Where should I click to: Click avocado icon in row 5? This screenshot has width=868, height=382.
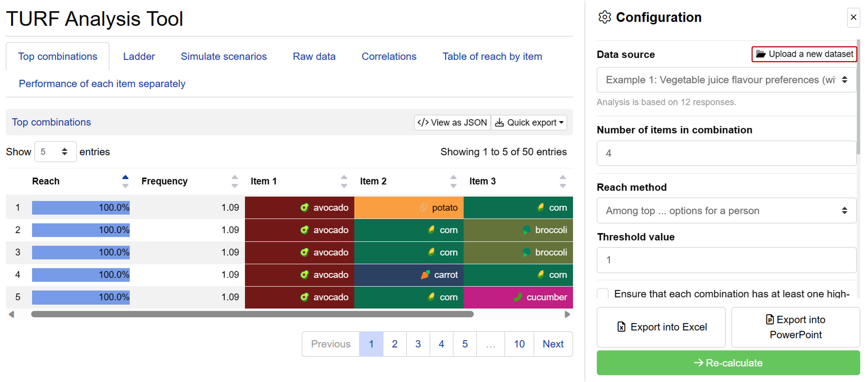point(304,297)
